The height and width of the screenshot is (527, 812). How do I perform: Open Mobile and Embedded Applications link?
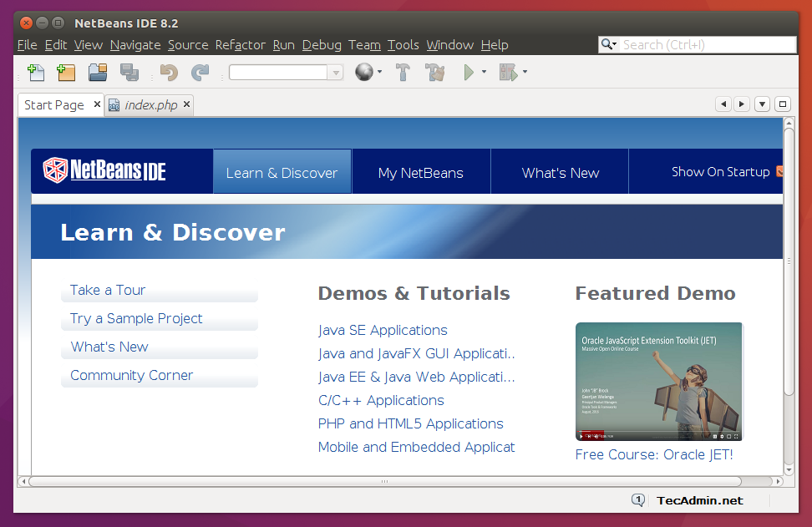[x=416, y=447]
